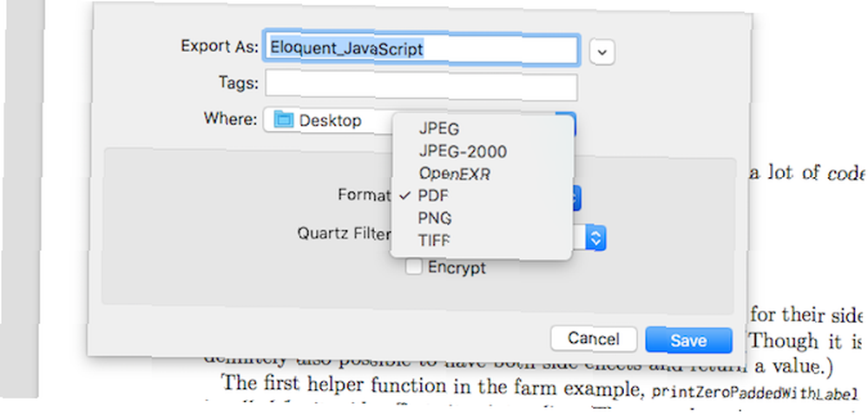868x415 pixels.
Task: Click the Desktop location name
Action: tap(331, 120)
